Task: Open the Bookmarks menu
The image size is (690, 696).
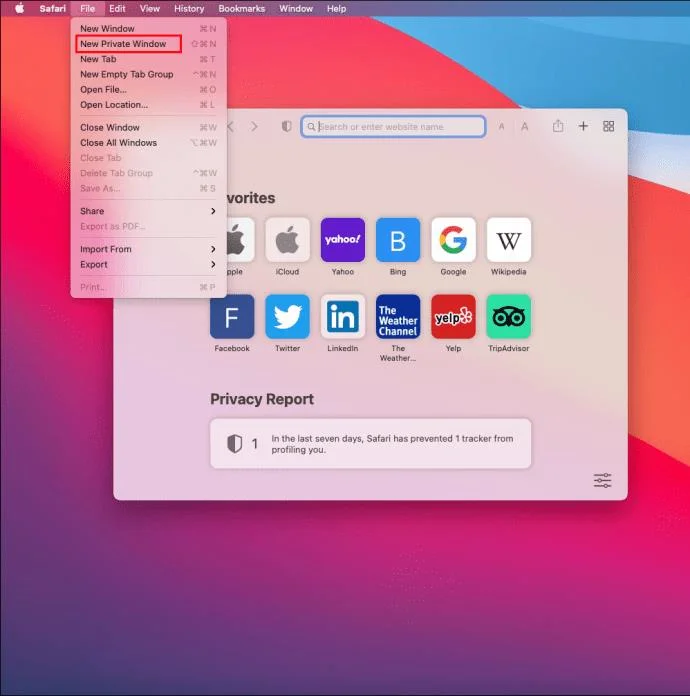Action: pos(242,8)
